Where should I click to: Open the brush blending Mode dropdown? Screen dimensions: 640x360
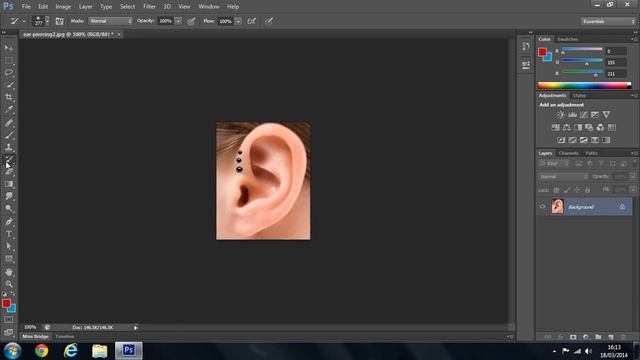pyautogui.click(x=111, y=21)
